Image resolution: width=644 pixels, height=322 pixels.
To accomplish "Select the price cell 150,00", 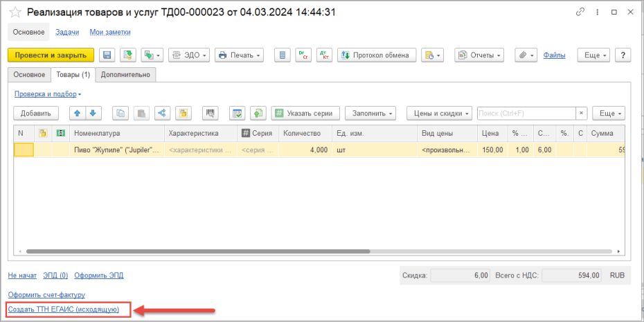I will coord(492,150).
